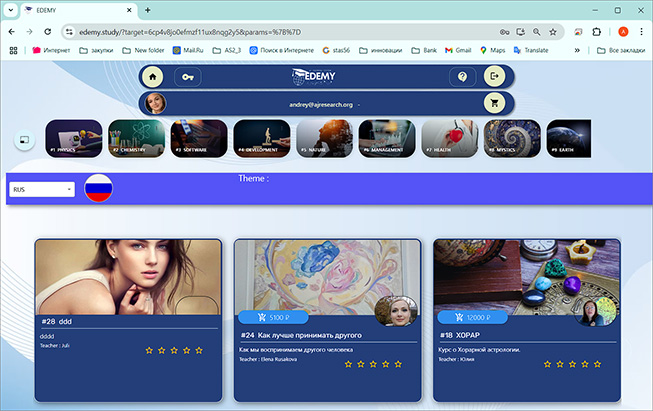
Task: Expand the hidden bookmarks chevron
Action: (x=576, y=49)
